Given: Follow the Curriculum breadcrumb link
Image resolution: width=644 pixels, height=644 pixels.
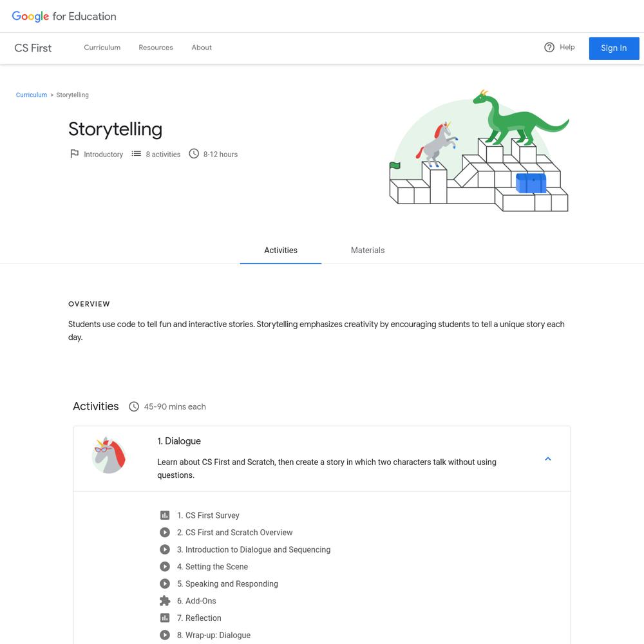Looking at the screenshot, I should tap(32, 95).
